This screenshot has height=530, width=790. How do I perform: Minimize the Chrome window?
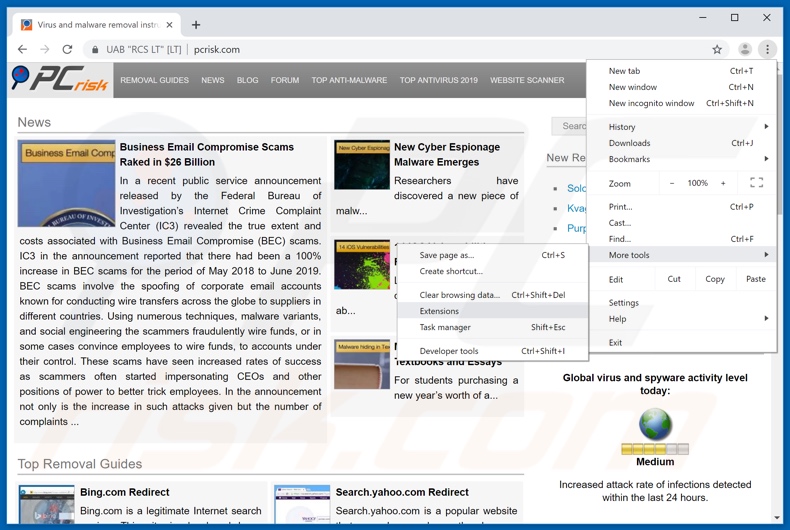tap(703, 18)
